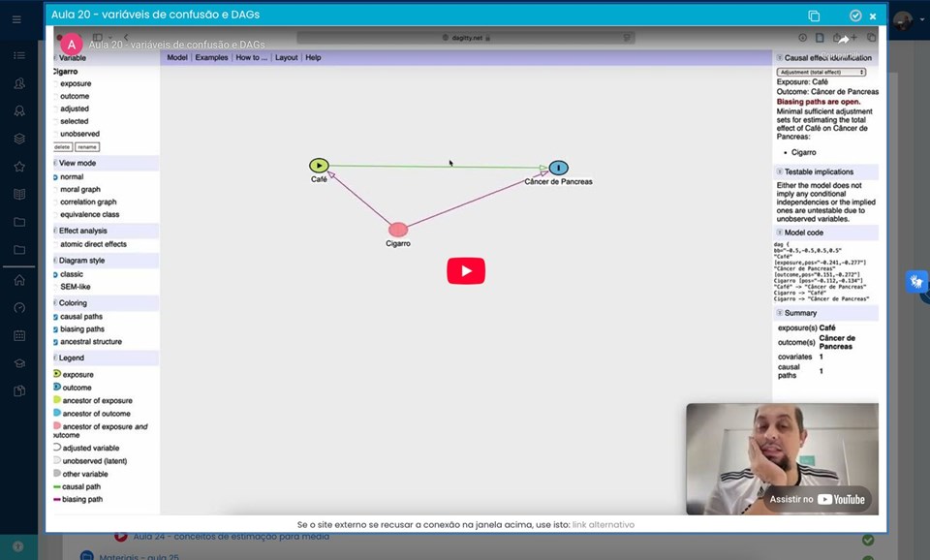930x560 pixels.
Task: Open the star favorites icon in sidebar
Action: coord(19,167)
